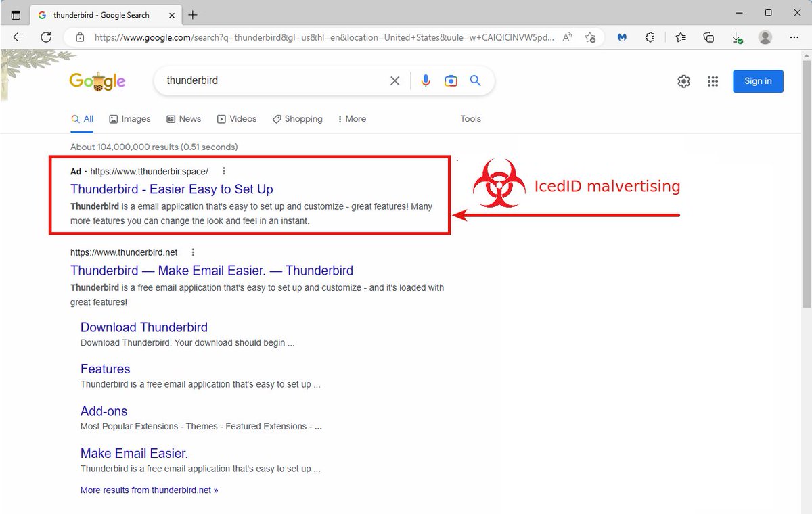
Task: Click More results from thunderbird.net link
Action: tap(149, 490)
